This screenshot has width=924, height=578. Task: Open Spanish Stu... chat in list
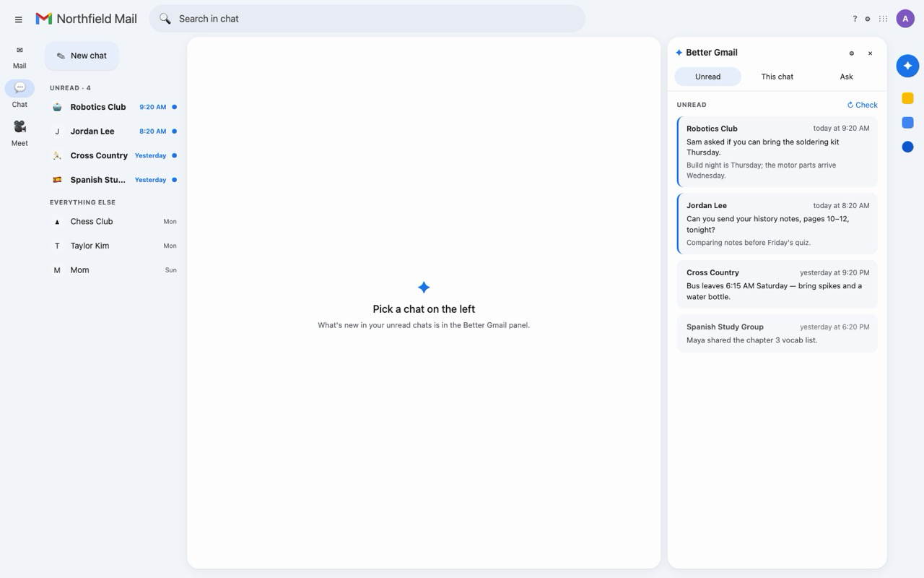(x=113, y=180)
